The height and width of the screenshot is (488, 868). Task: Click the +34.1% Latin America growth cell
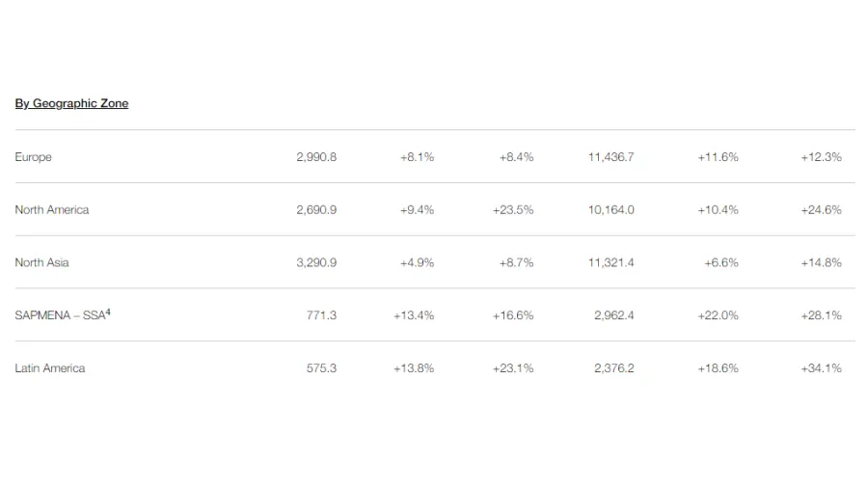pos(821,368)
